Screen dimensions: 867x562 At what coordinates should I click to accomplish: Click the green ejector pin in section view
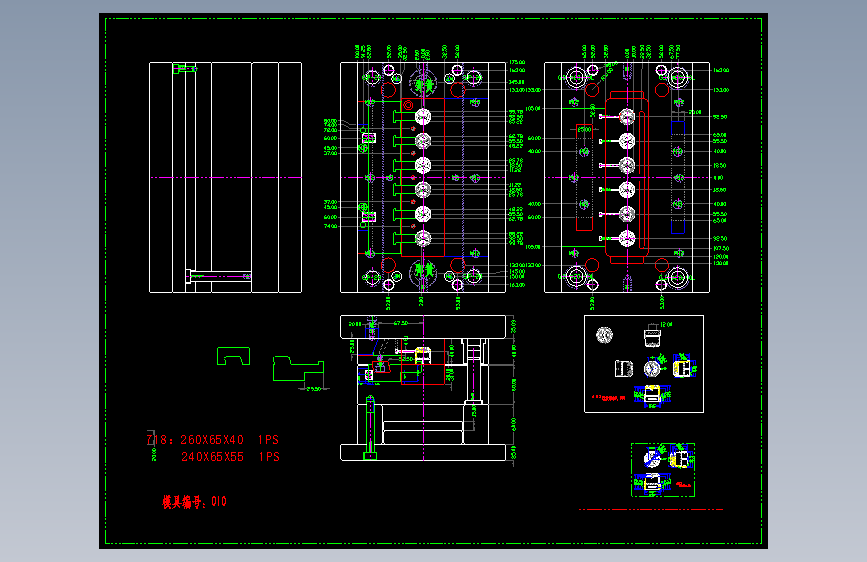370,427
